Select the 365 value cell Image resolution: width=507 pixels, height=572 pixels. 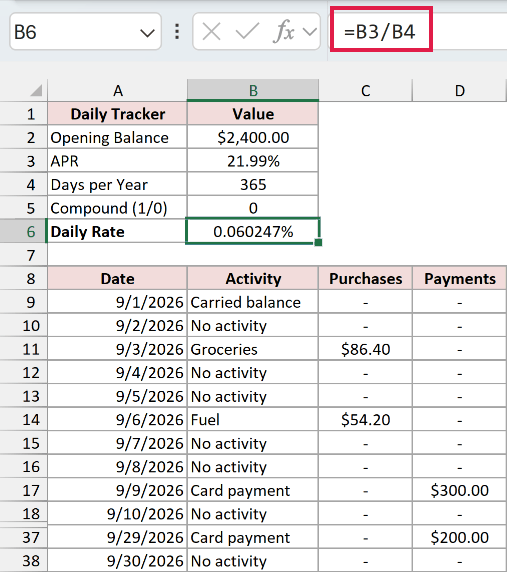tap(253, 185)
